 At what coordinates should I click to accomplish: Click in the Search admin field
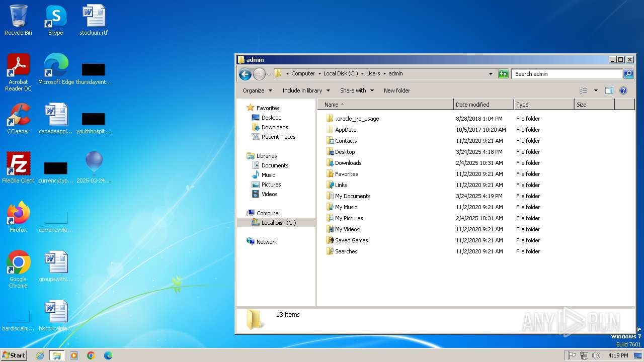pos(567,74)
